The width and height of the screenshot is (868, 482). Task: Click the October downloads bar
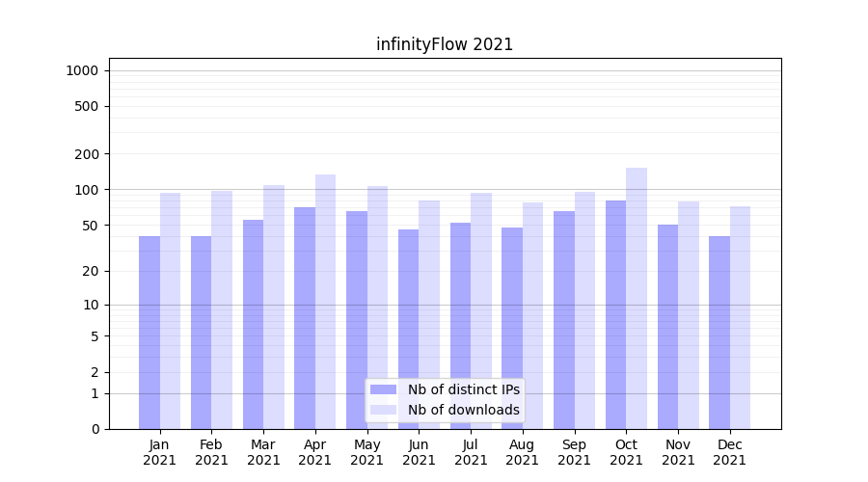(x=637, y=299)
